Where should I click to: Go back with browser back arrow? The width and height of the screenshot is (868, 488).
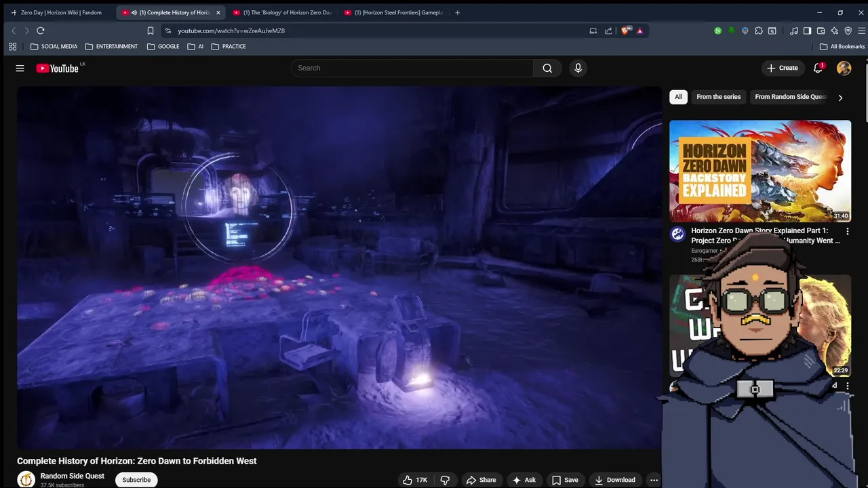point(14,30)
